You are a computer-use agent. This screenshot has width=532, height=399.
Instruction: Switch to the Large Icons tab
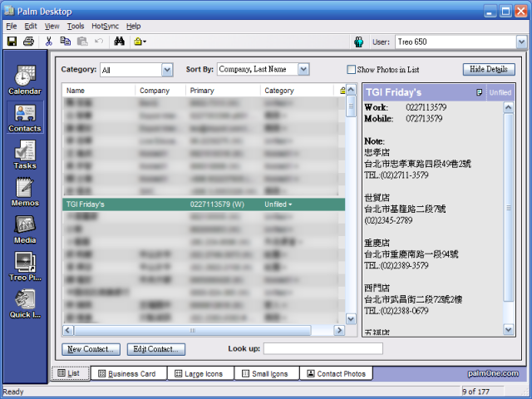[200, 373]
